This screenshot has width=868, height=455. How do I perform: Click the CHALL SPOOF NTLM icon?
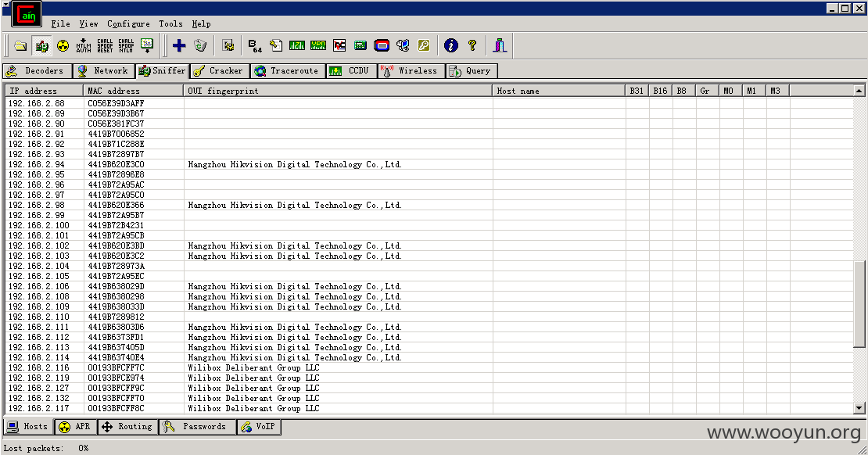click(x=126, y=45)
